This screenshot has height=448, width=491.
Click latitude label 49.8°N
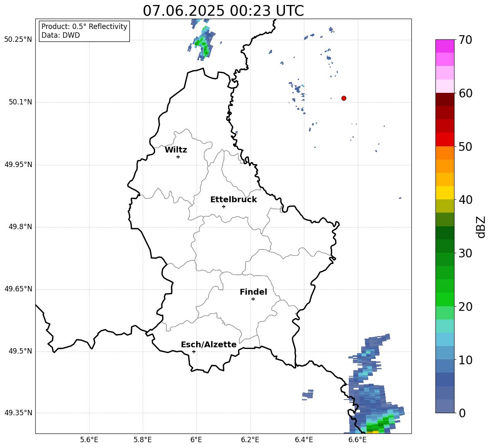click(x=20, y=227)
